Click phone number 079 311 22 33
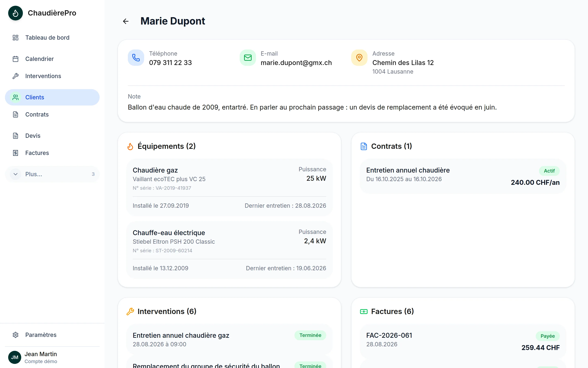 170,63
